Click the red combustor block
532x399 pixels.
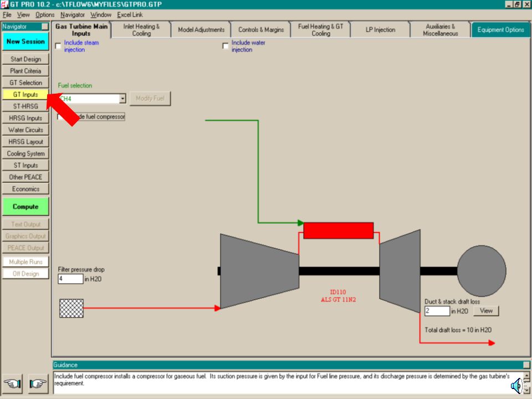pyautogui.click(x=338, y=231)
